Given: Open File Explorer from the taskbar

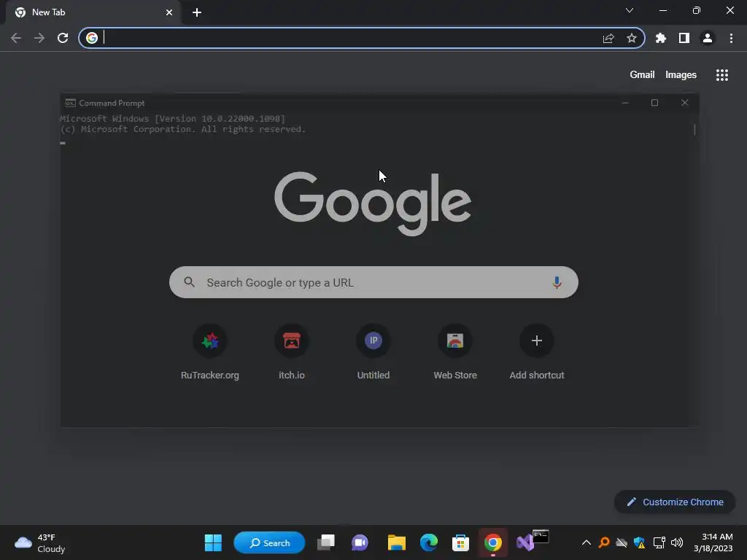Looking at the screenshot, I should click(396, 542).
